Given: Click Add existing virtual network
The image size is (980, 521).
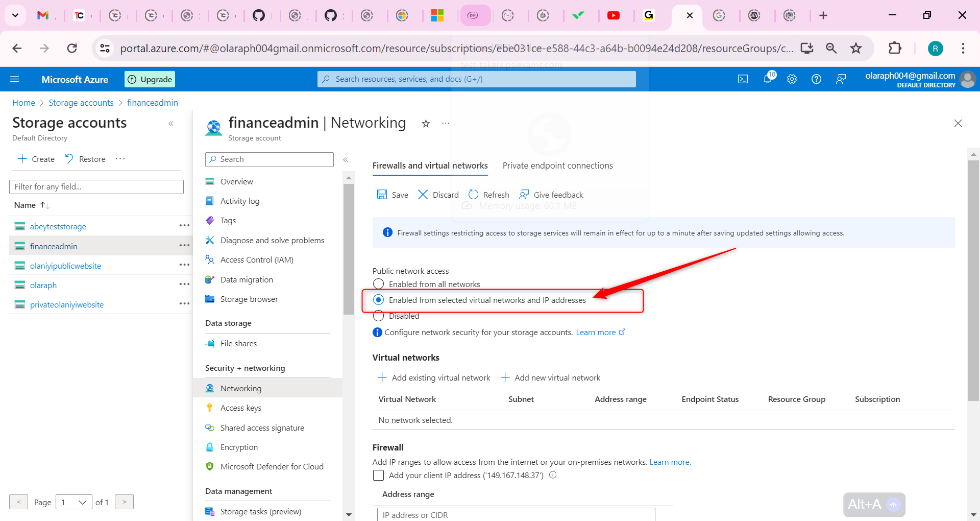Looking at the screenshot, I should click(x=434, y=377).
